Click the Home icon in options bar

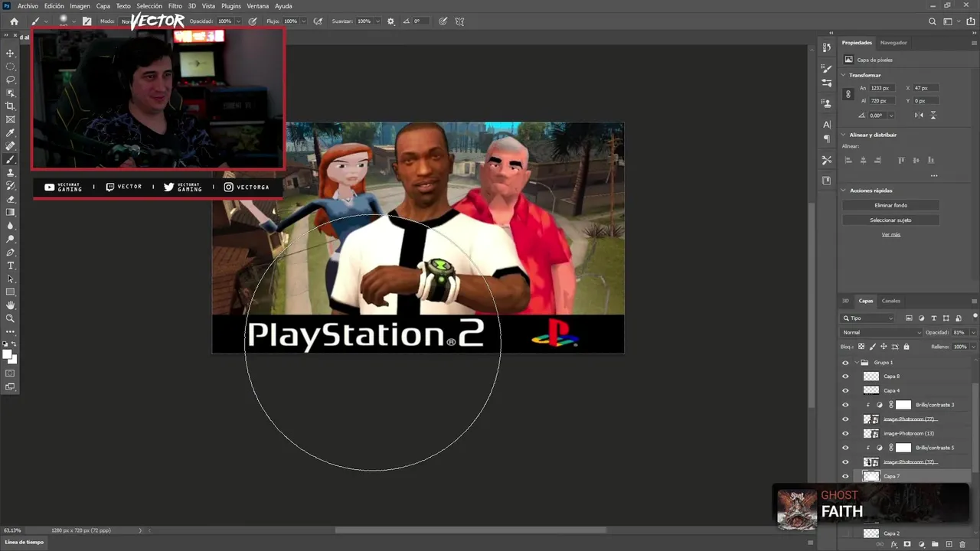[14, 21]
